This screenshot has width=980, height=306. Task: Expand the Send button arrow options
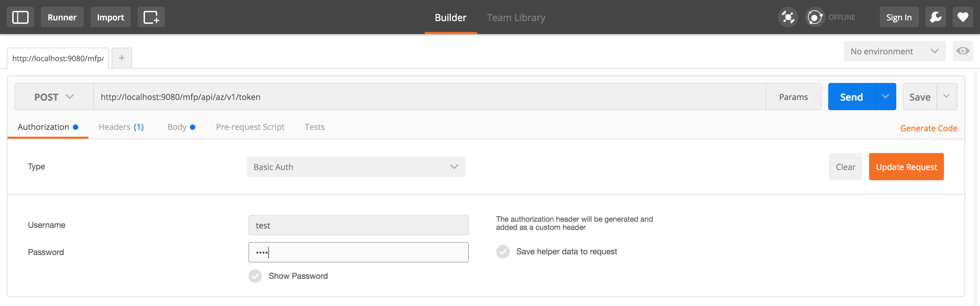[885, 97]
